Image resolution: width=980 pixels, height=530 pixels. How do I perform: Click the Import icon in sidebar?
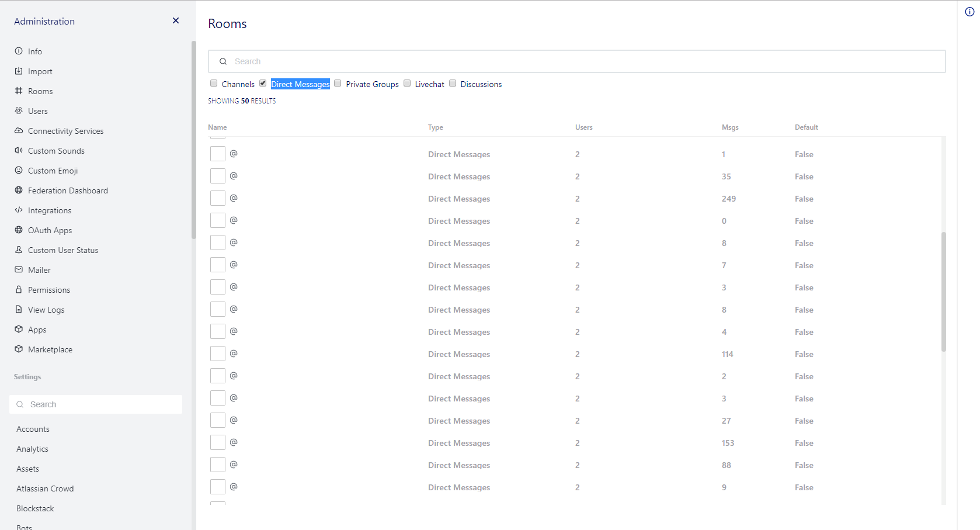(x=19, y=71)
